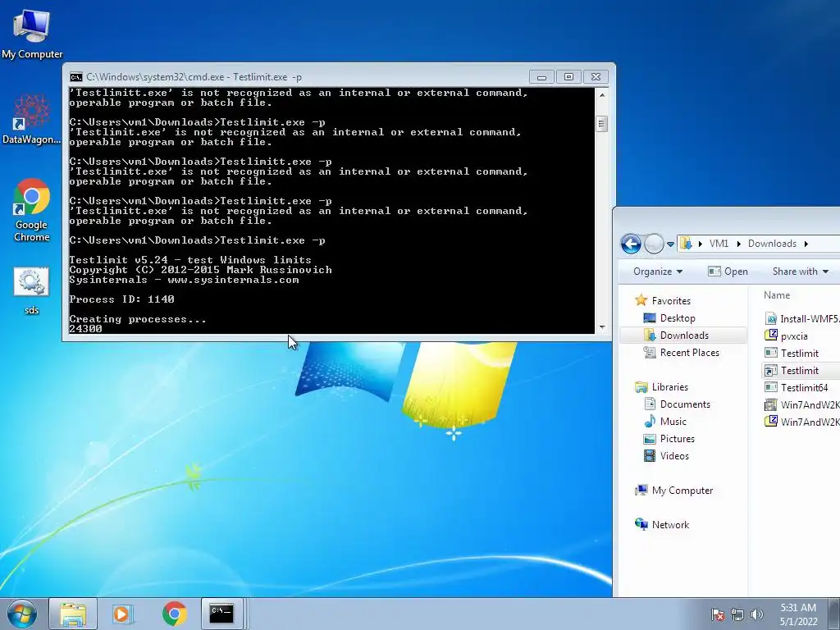This screenshot has width=840, height=630.
Task: Expand the arrow after VM1 breadcrumb
Action: [x=739, y=244]
